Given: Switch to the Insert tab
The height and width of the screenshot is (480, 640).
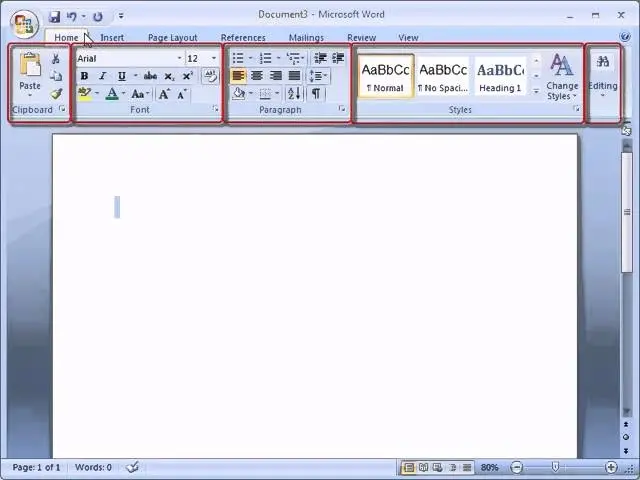Looking at the screenshot, I should tap(112, 38).
